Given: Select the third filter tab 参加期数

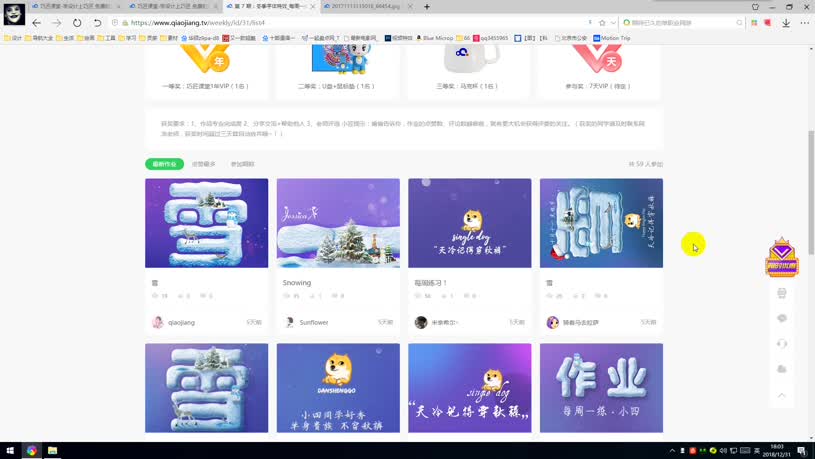Looking at the screenshot, I should [x=242, y=164].
